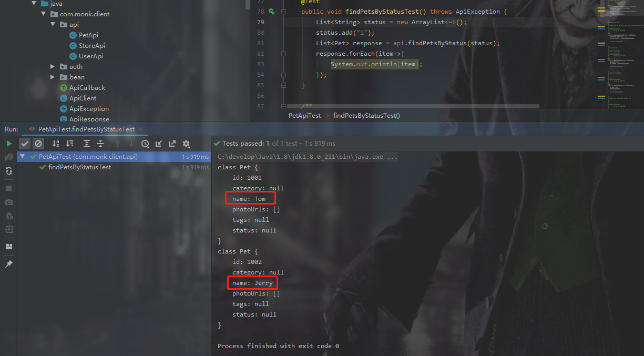
Task: Click the pin tab icon in Run panel
Action: 8,264
